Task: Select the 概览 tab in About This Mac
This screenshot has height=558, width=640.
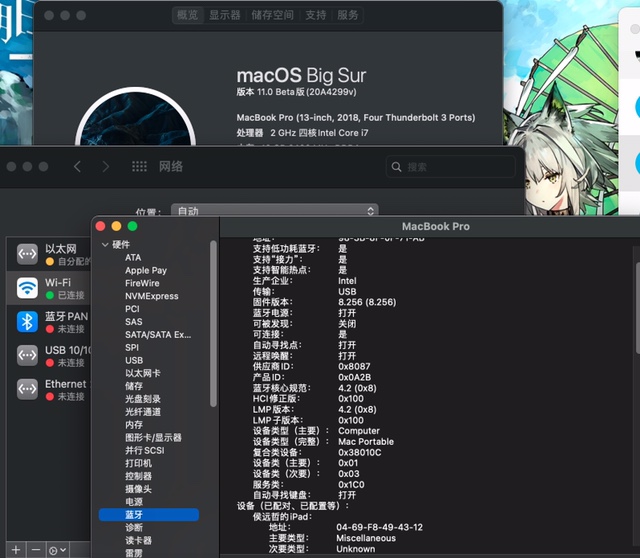Action: (x=188, y=16)
